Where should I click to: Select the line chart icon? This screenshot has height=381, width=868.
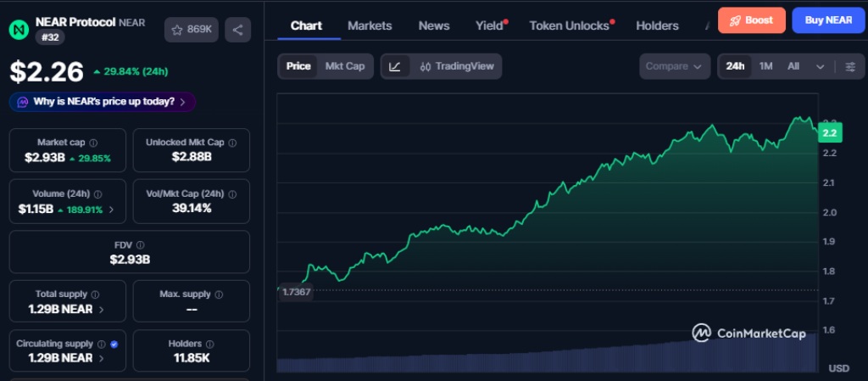[395, 66]
